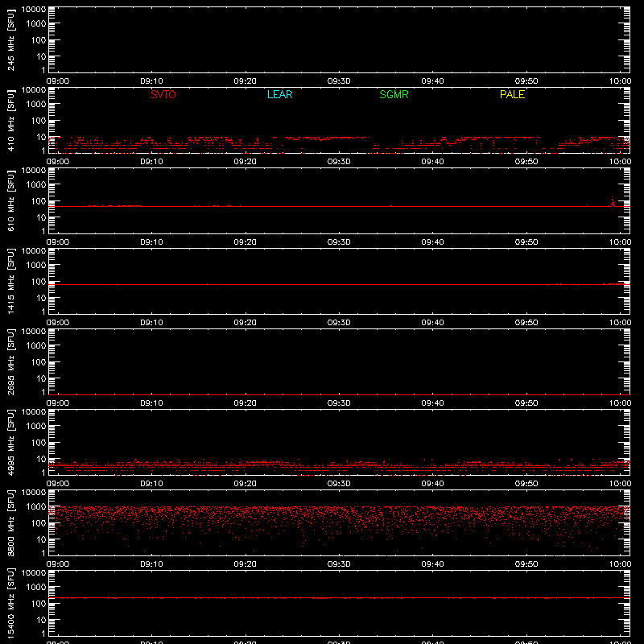The height and width of the screenshot is (644, 644).
Task: Click the yellow PALE station label
Action: pyautogui.click(x=512, y=94)
